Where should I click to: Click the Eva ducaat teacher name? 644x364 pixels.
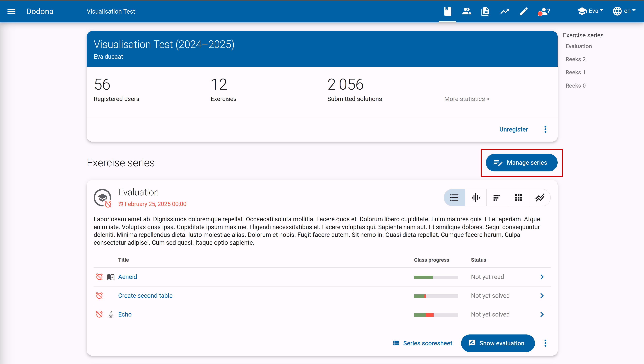108,57
